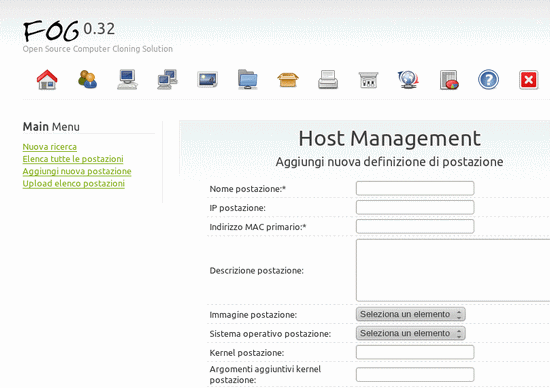Screen dimensions: 550x388
Task: Click into the Descrizione postazione textarea
Action: point(453,270)
